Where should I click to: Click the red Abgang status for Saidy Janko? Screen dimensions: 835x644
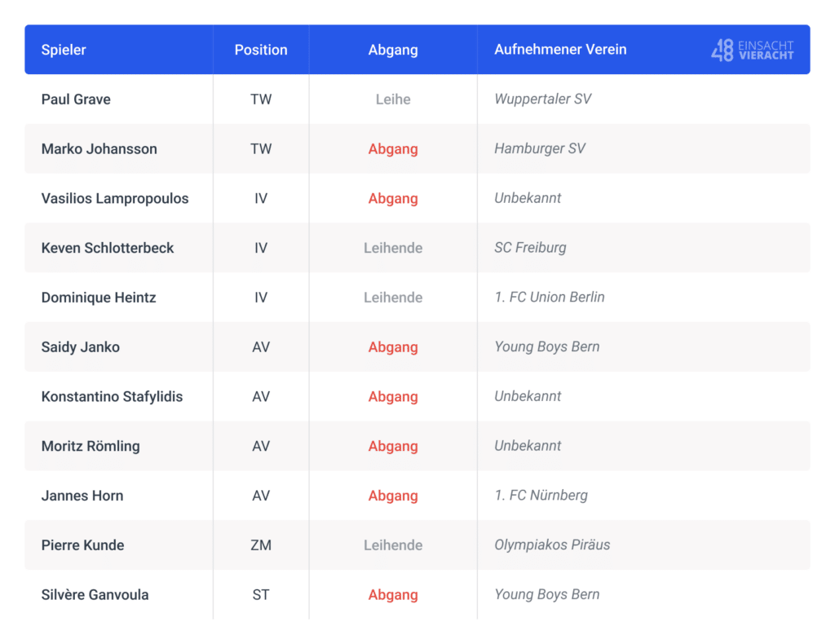point(393,347)
